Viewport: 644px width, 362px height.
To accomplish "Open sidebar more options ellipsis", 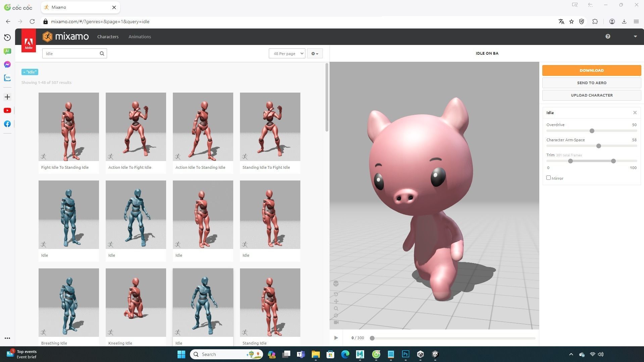I will [x=7, y=338].
